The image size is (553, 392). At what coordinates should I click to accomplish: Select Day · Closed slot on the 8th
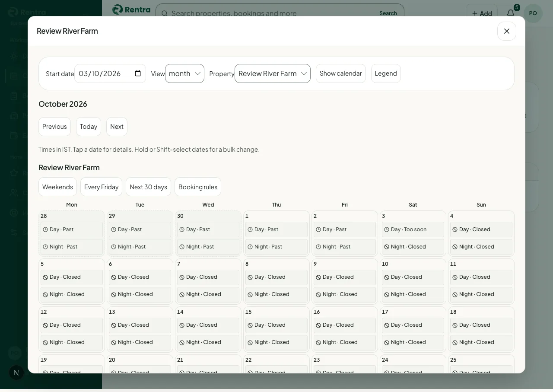coord(276,277)
